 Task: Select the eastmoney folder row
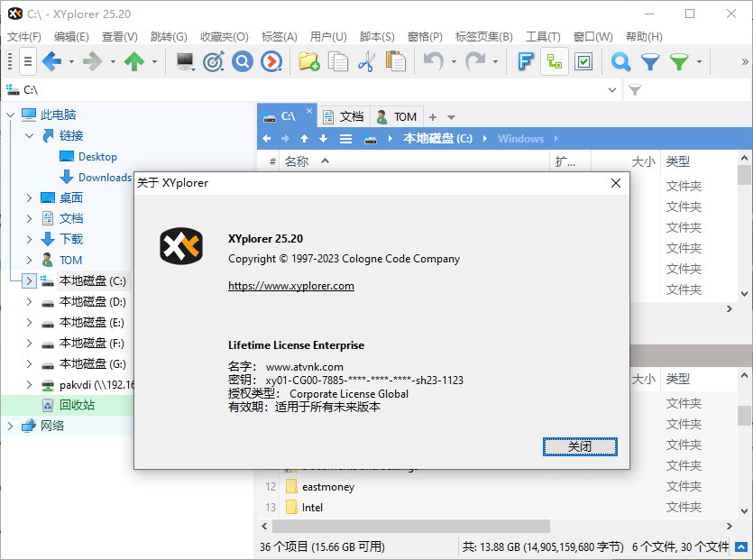click(328, 487)
